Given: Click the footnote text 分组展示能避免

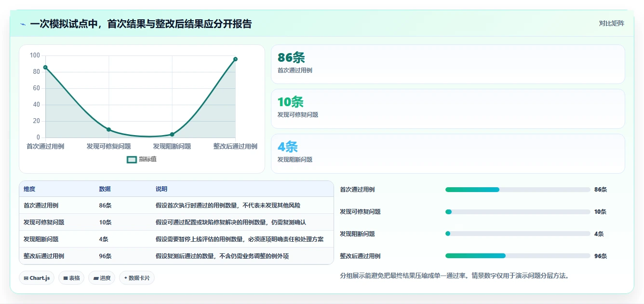Looking at the screenshot, I should coord(455,276).
